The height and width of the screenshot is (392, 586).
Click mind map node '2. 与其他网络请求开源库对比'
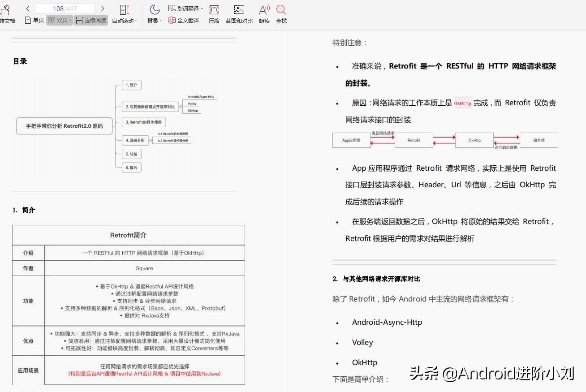tap(150, 107)
